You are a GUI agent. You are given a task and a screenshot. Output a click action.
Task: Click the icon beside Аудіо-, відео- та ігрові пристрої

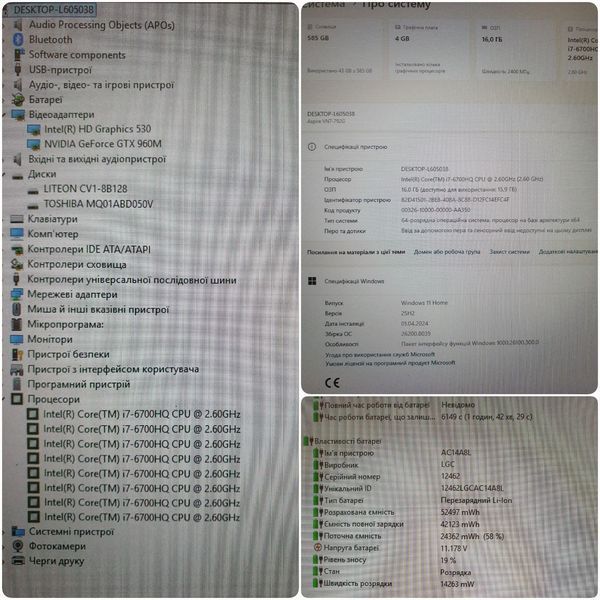tap(18, 85)
